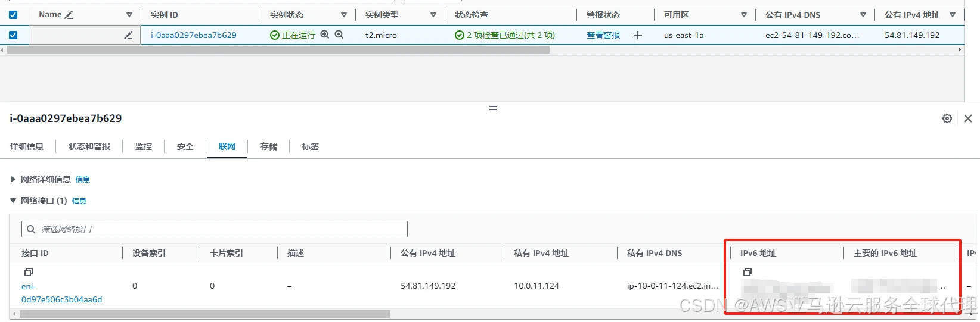Click the 查看警报 link

tap(603, 35)
